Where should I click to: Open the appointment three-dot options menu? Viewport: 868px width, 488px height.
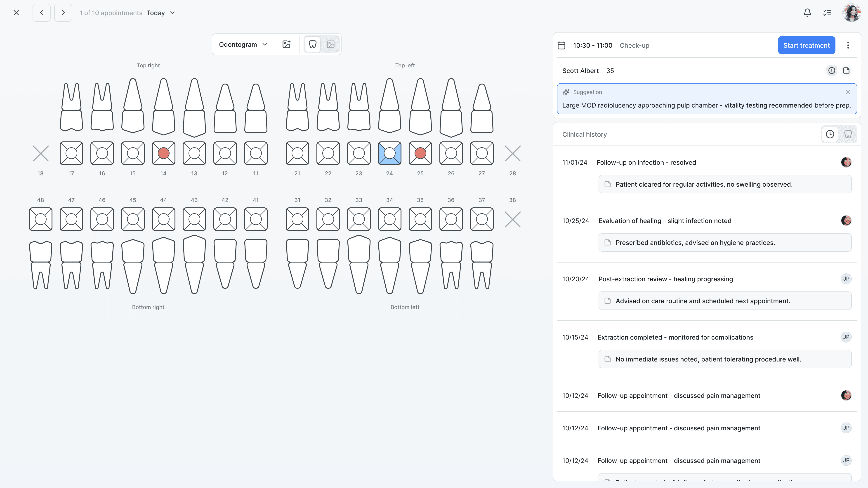(x=848, y=45)
